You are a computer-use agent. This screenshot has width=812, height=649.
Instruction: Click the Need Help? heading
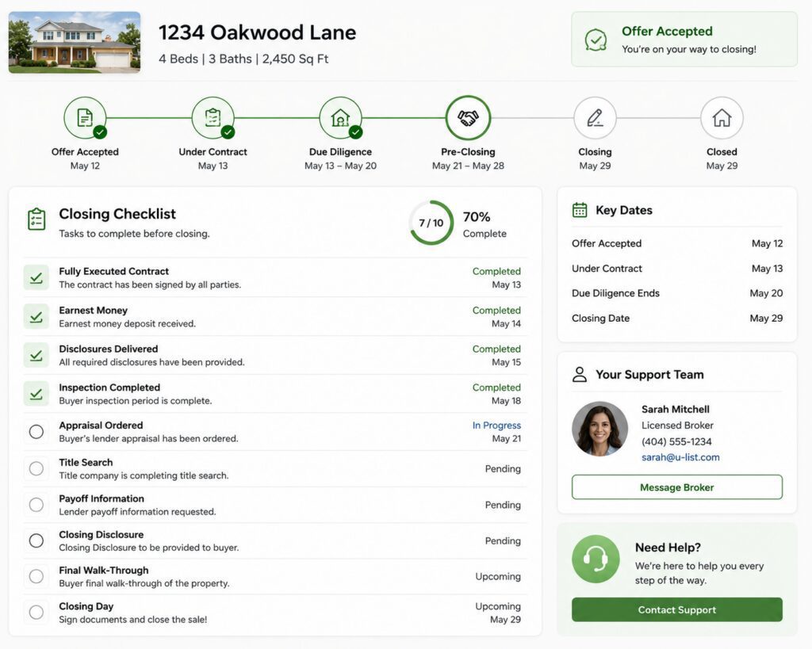click(x=668, y=547)
